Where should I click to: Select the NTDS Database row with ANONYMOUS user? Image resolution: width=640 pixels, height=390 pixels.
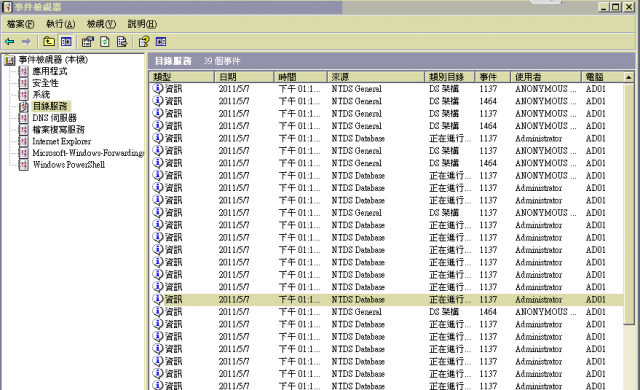point(387,176)
